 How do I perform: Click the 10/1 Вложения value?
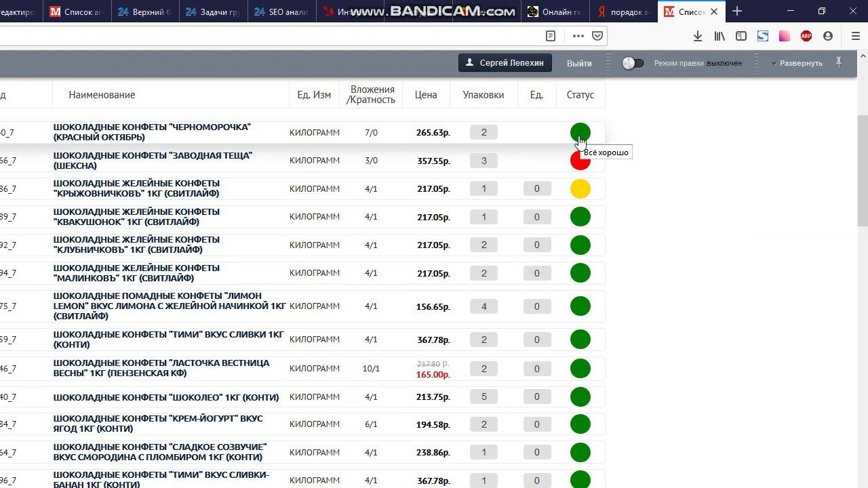click(x=371, y=369)
